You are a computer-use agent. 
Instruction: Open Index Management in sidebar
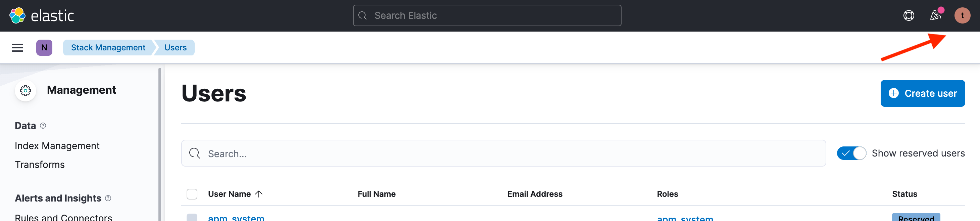click(57, 146)
